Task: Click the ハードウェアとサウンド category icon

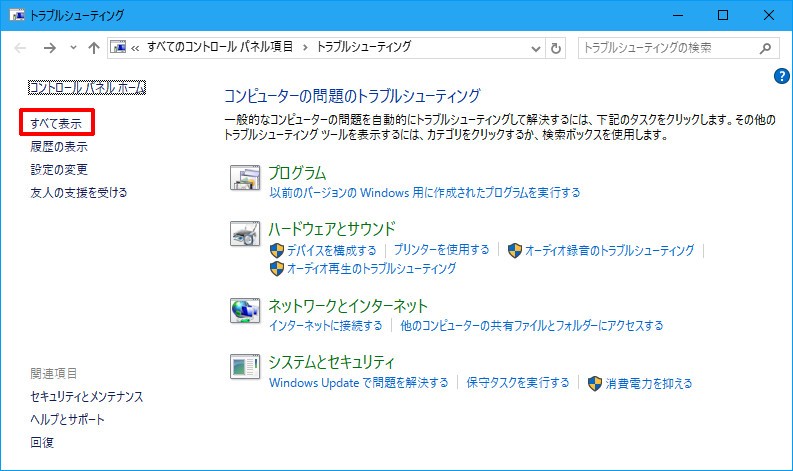Action: [245, 234]
